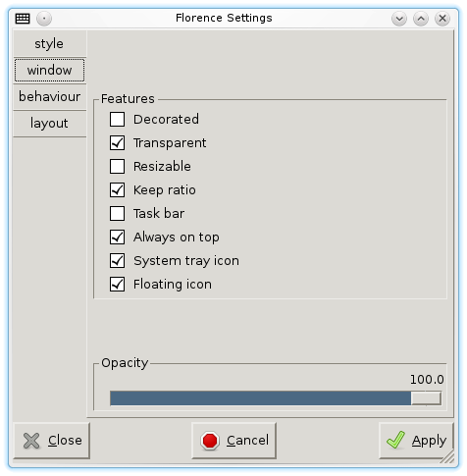Click the round pin button in title bar
The height and width of the screenshot is (476, 467).
coord(44,19)
